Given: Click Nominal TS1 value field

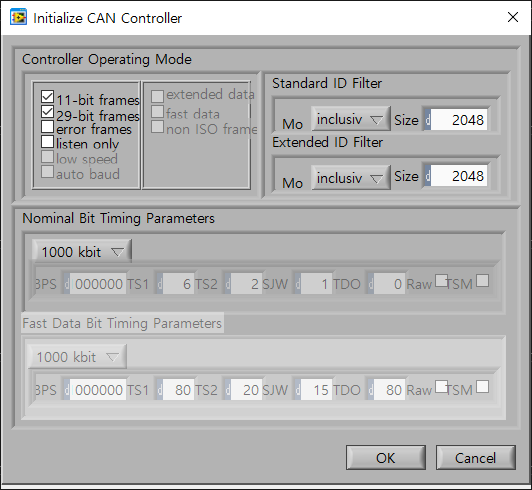Looking at the screenshot, I should [178, 284].
